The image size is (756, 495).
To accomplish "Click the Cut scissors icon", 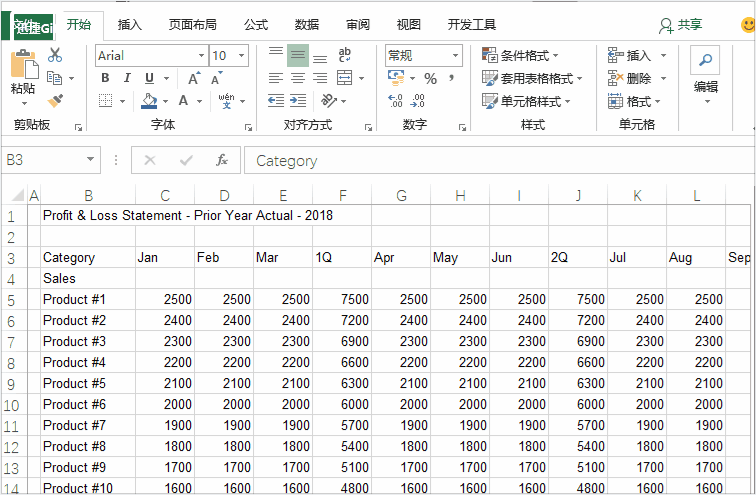I will coord(55,55).
